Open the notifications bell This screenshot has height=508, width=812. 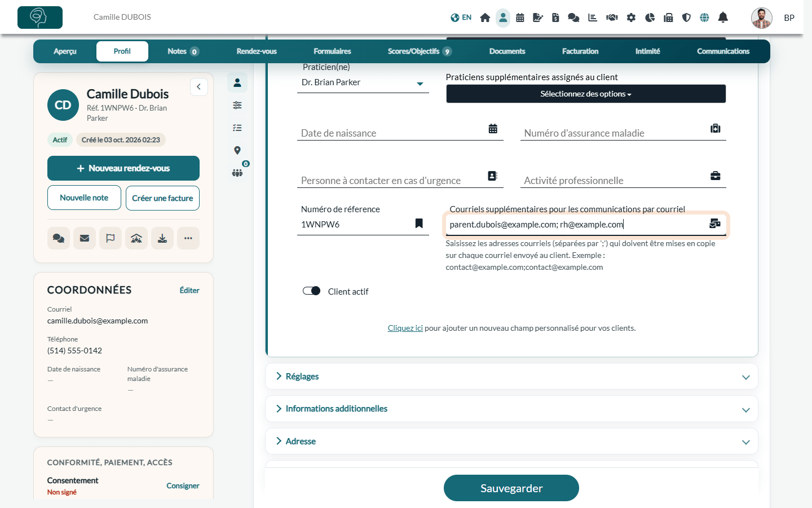[723, 17]
